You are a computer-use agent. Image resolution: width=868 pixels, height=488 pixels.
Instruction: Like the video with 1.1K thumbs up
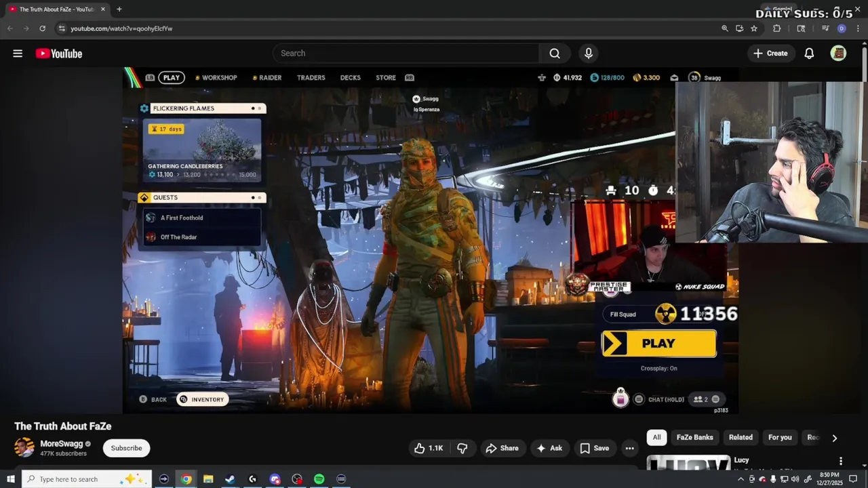click(428, 448)
